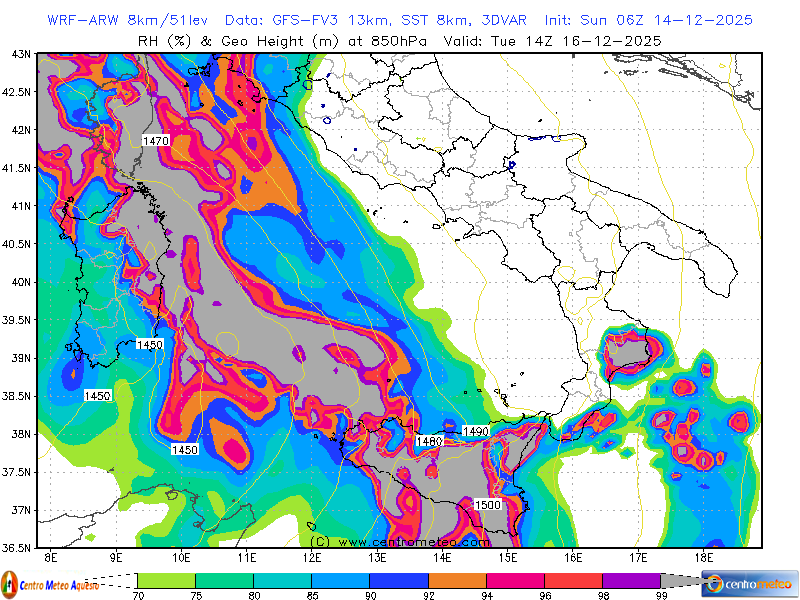Click the 1500 contour height label
This screenshot has height=600, width=800.
pos(488,505)
